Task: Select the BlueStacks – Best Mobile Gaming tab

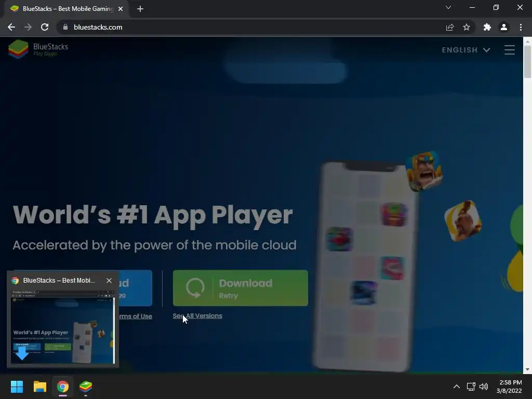Action: 66,9
